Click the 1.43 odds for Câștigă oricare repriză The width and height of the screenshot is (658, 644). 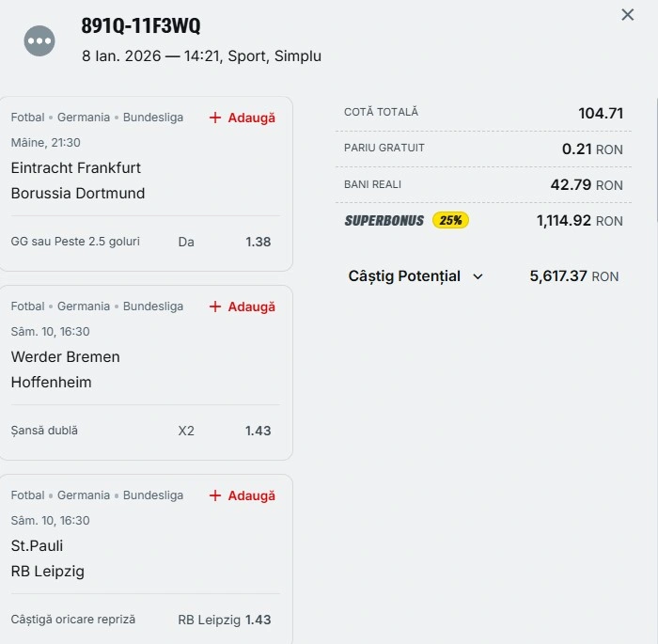[258, 620]
